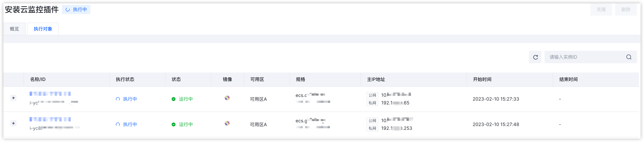Switch to the 概览 tab
This screenshot has height=142, width=644.
point(14,29)
